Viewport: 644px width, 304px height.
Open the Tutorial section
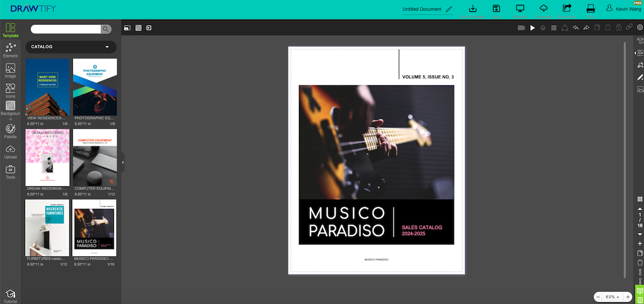click(x=10, y=296)
